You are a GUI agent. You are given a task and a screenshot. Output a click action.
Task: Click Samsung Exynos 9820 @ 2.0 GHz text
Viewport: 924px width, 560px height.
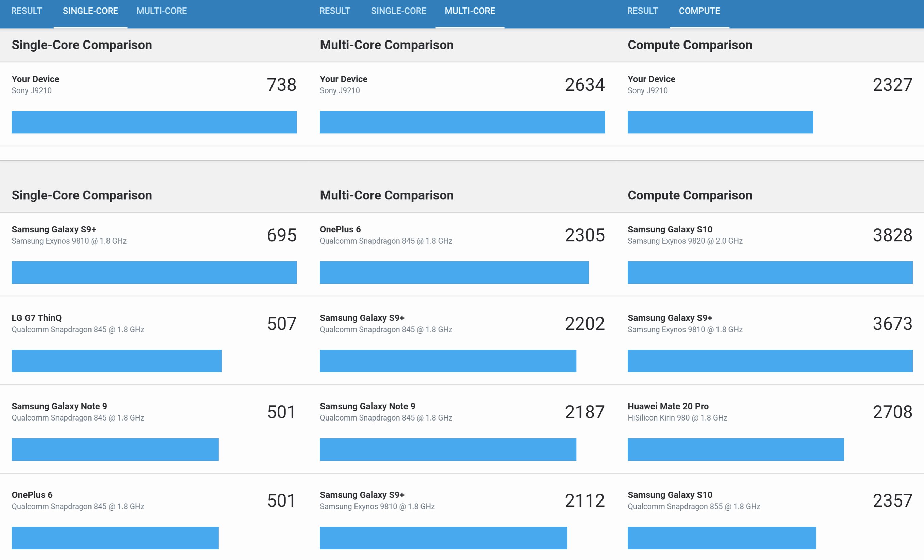[685, 241]
